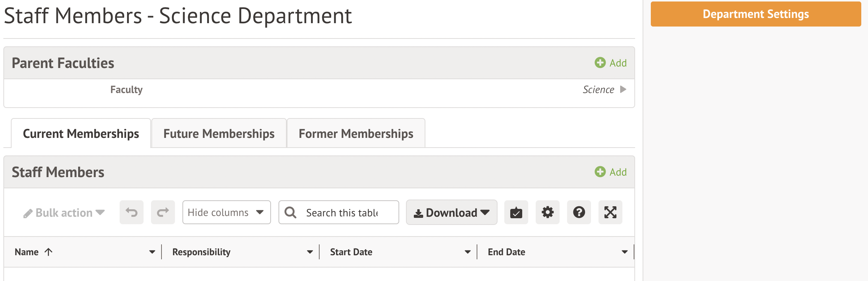Open the End Date column menu arrow
This screenshot has height=281, width=868.
[x=625, y=252]
